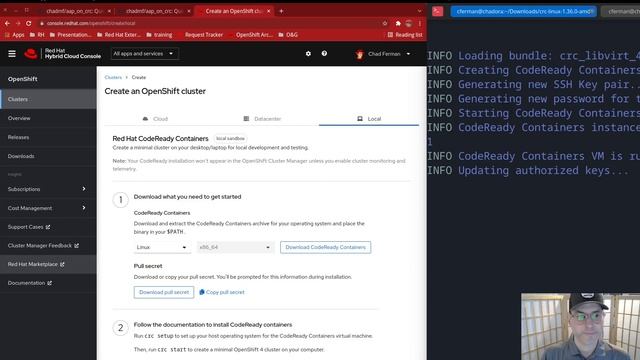Open the browser extensions puzzle icon
The width and height of the screenshot is (640, 360).
(398, 23)
